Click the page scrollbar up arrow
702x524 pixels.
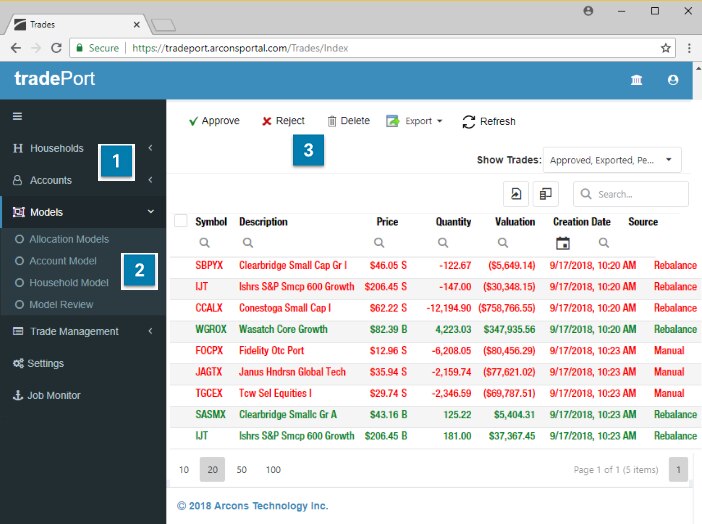(698, 68)
